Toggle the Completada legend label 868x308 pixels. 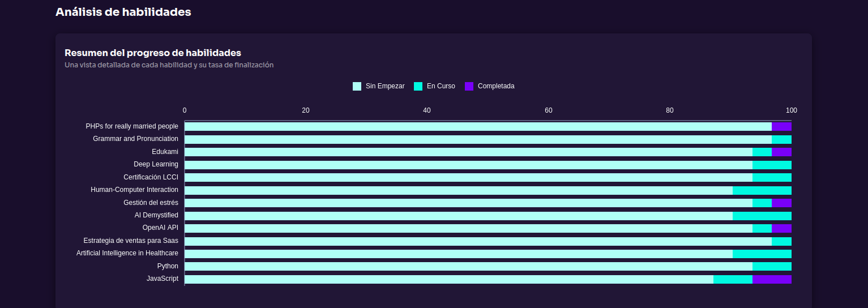[495, 86]
